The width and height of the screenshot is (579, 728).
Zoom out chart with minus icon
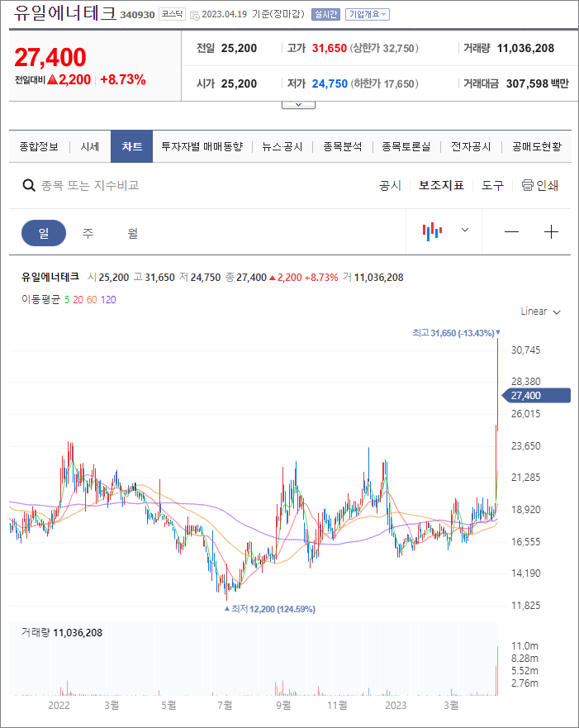pyautogui.click(x=511, y=231)
